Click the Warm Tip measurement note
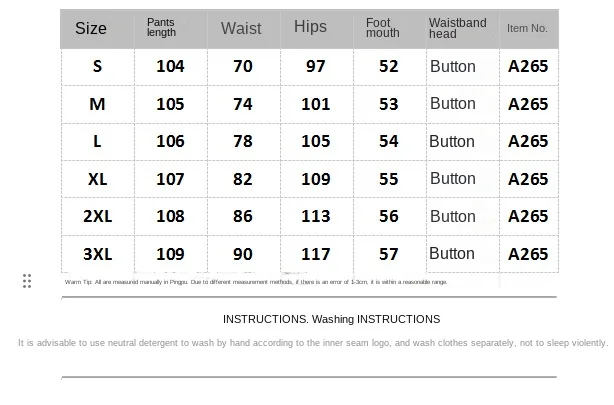Screen dimensions: 614x405 256,282
